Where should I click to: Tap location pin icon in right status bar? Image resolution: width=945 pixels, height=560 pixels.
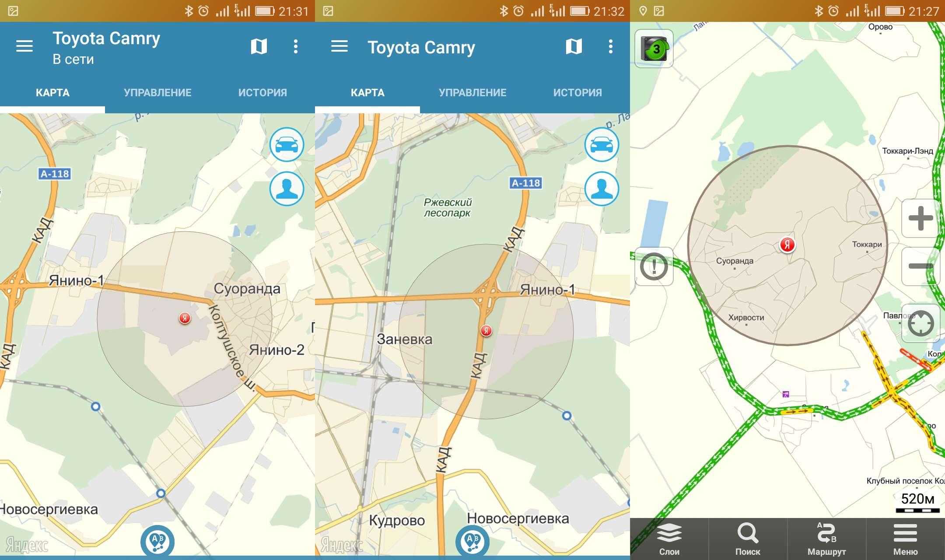point(643,11)
